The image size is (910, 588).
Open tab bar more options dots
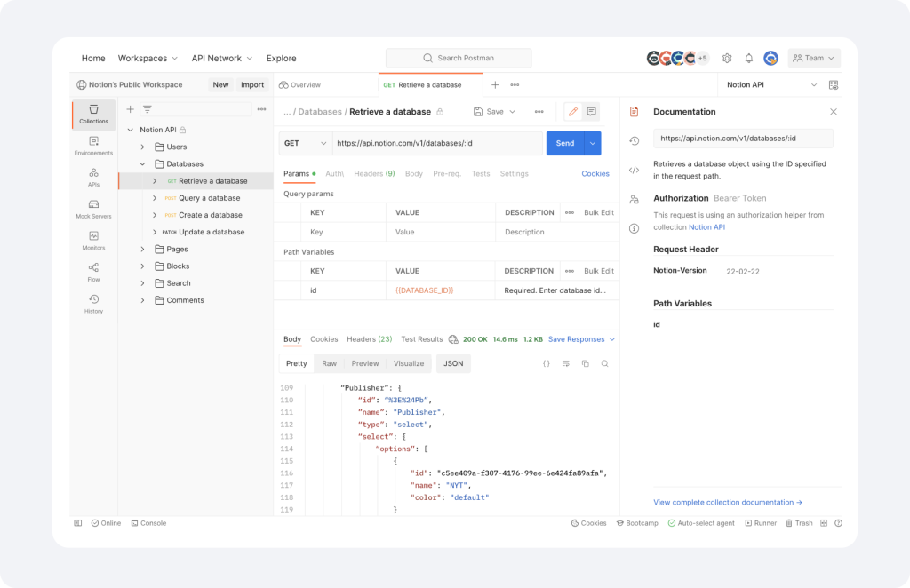[515, 84]
